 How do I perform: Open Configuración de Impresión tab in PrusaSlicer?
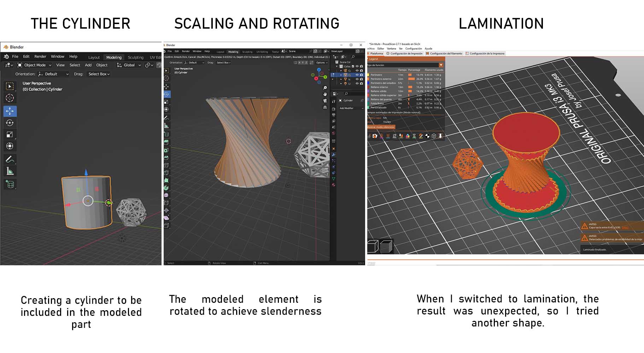pyautogui.click(x=404, y=53)
